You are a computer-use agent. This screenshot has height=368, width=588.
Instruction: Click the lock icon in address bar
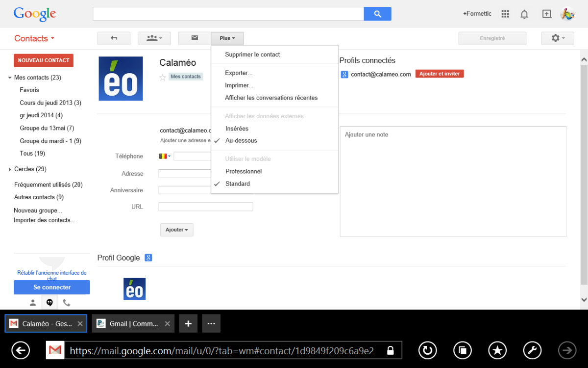click(391, 350)
